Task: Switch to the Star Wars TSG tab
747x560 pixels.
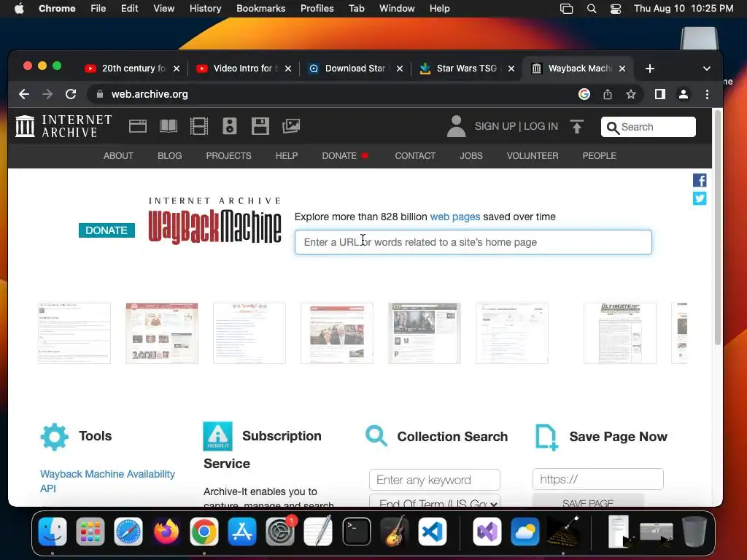Action: (x=467, y=69)
